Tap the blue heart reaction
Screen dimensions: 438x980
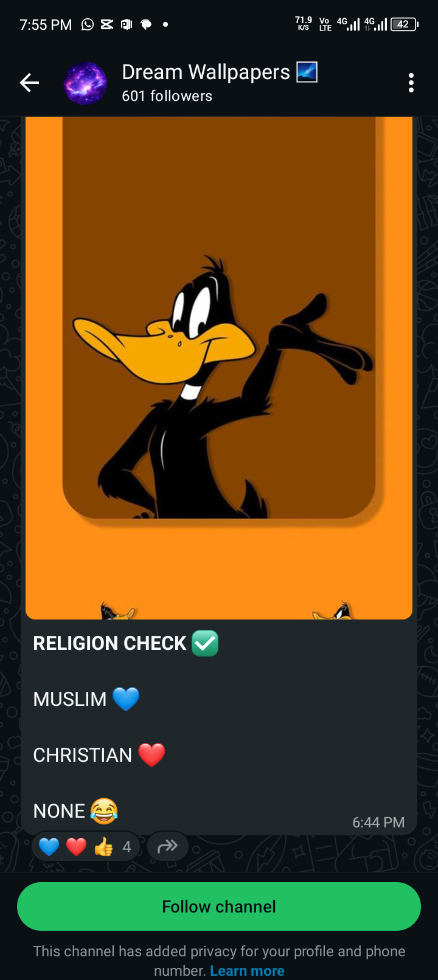click(49, 846)
